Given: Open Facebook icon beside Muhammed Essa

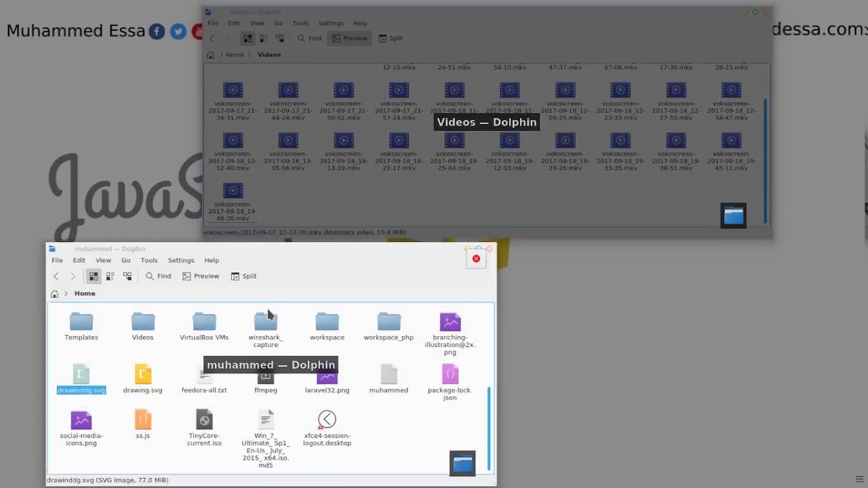Looking at the screenshot, I should tap(157, 31).
